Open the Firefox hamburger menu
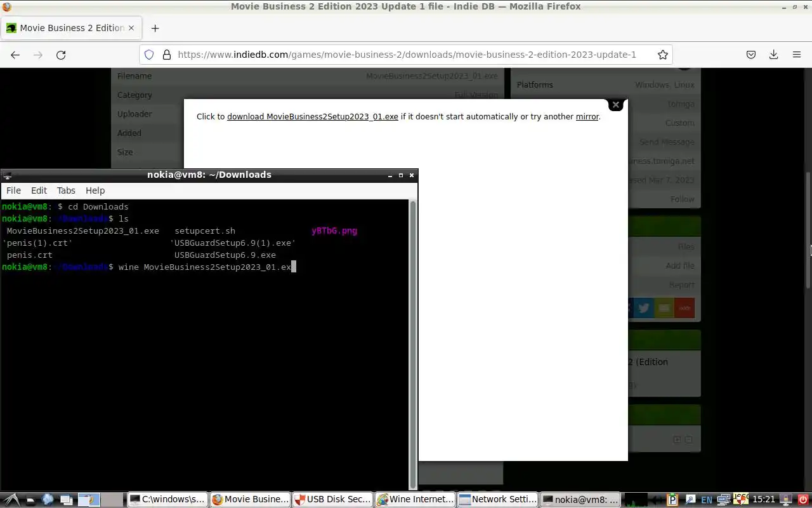Image resolution: width=812 pixels, height=508 pixels. coord(797,55)
